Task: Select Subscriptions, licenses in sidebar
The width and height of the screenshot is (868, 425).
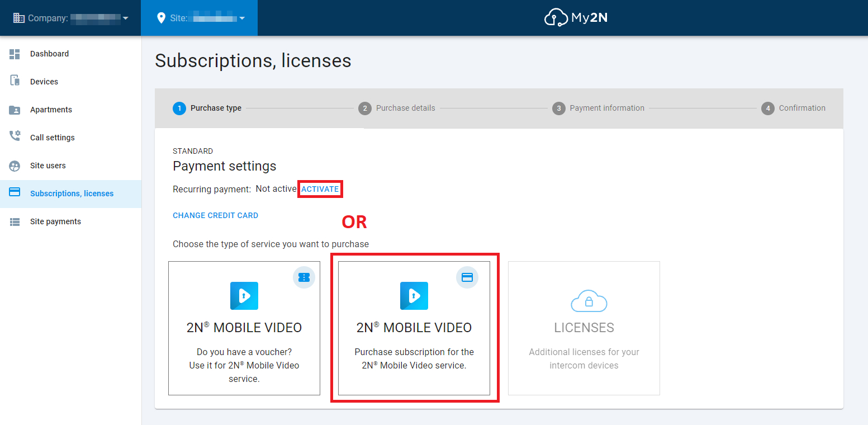Action: tap(70, 193)
